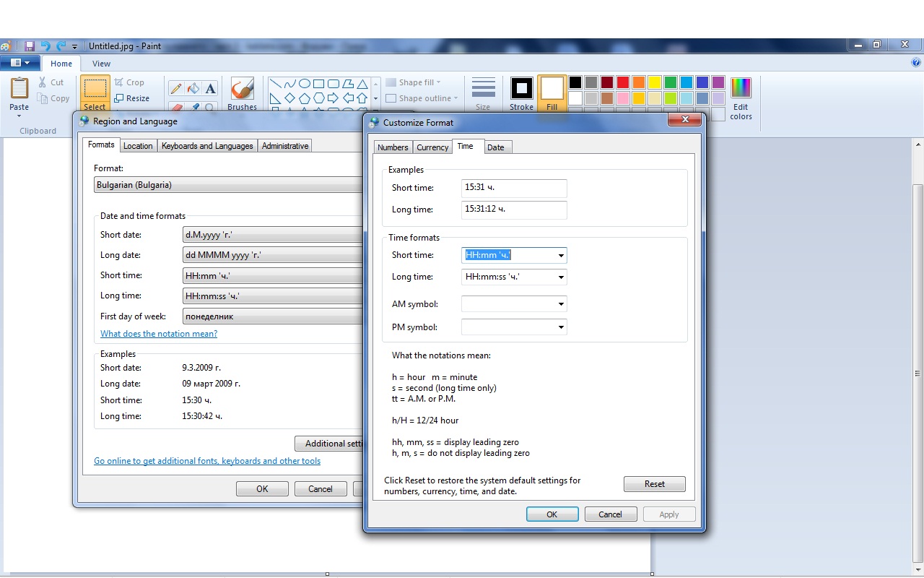The image size is (924, 578).
Task: Click the Bulgarian (Bulgaria) format field
Action: tap(228, 185)
